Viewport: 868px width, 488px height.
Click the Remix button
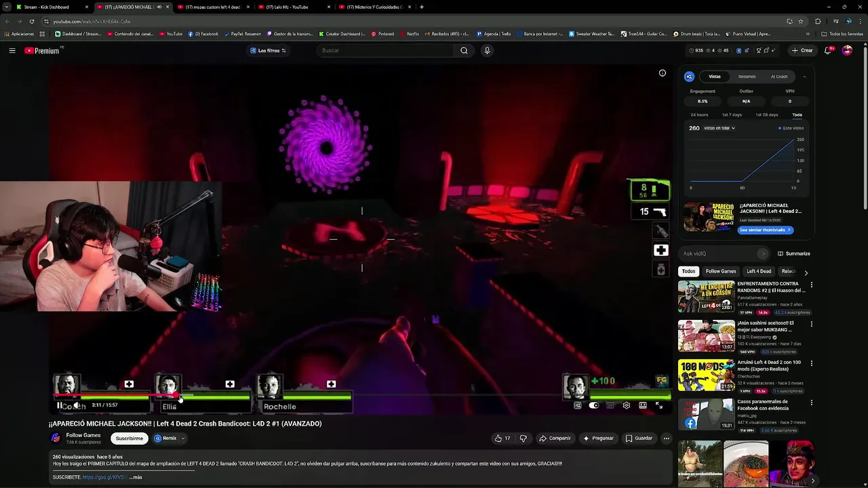(x=165, y=439)
